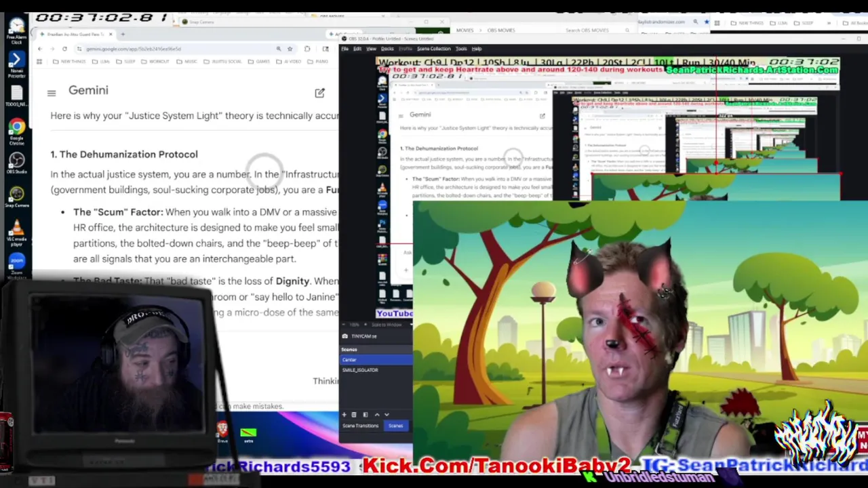Go back in the Chrome browser
The image size is (868, 488).
pyautogui.click(x=39, y=49)
